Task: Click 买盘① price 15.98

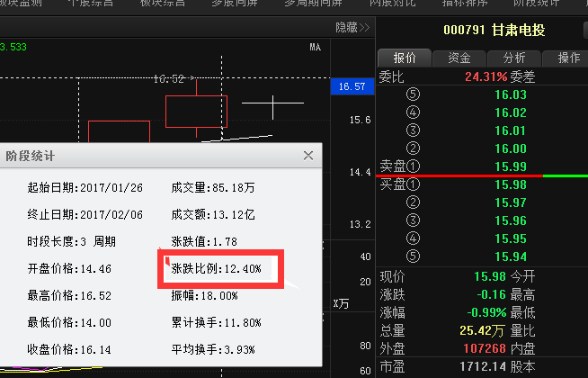Action: (511, 184)
